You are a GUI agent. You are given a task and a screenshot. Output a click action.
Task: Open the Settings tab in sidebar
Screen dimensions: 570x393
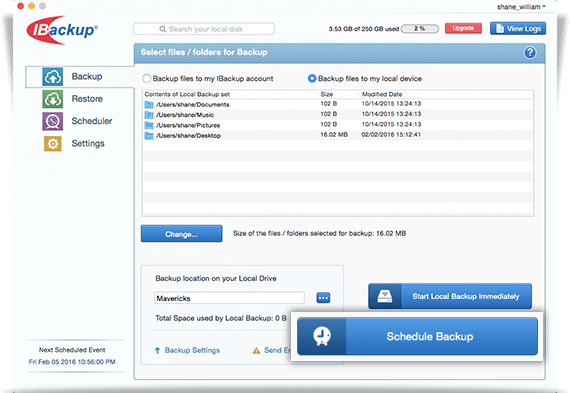click(74, 144)
